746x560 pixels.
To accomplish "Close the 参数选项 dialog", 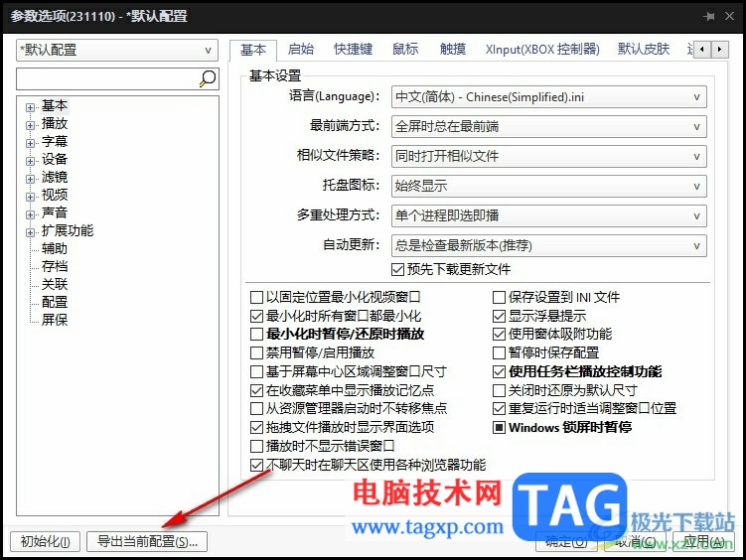I will (x=729, y=16).
